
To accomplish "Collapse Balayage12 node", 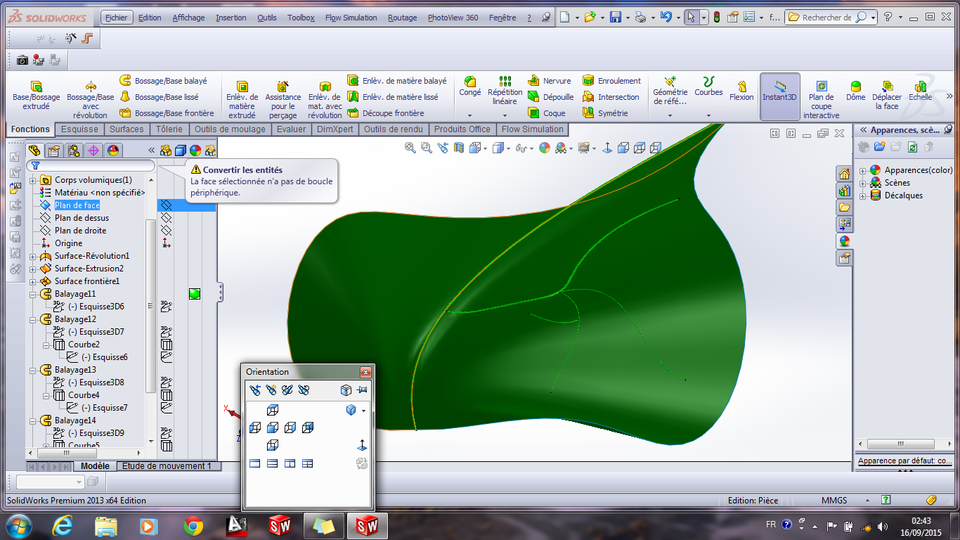I will [x=32, y=320].
